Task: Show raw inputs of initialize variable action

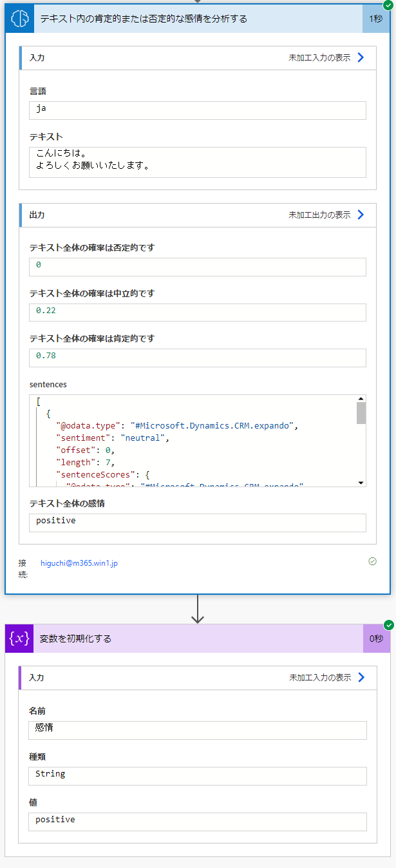Action: (320, 677)
